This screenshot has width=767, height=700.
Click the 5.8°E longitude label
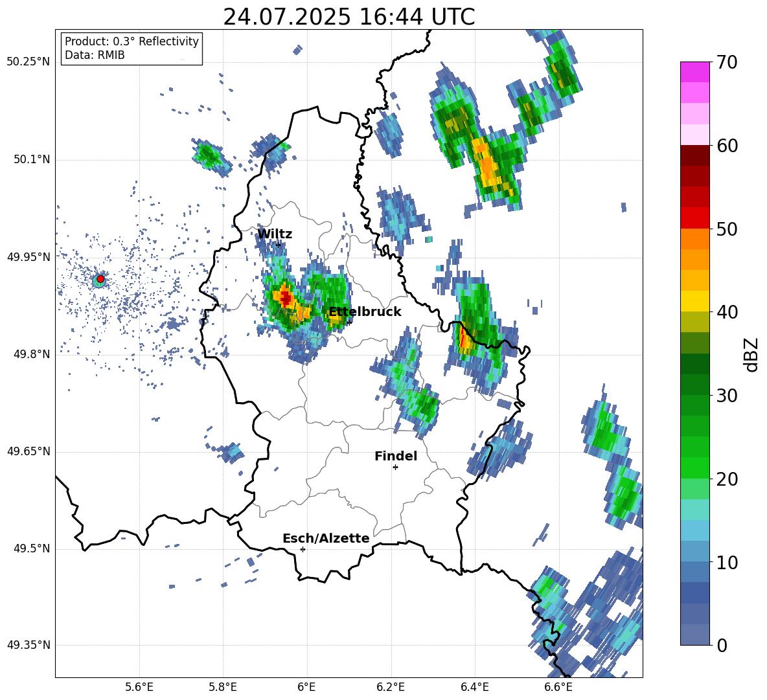[x=223, y=687]
